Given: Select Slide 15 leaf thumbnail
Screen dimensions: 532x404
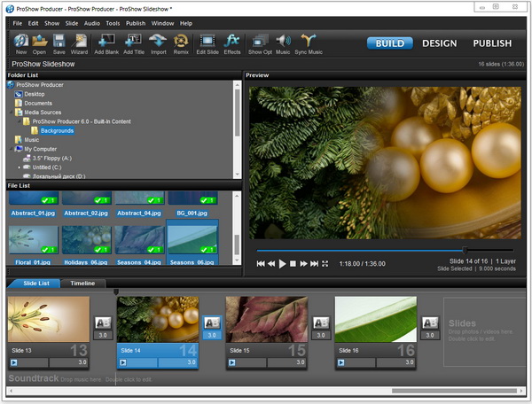Looking at the screenshot, I should click(x=267, y=319).
